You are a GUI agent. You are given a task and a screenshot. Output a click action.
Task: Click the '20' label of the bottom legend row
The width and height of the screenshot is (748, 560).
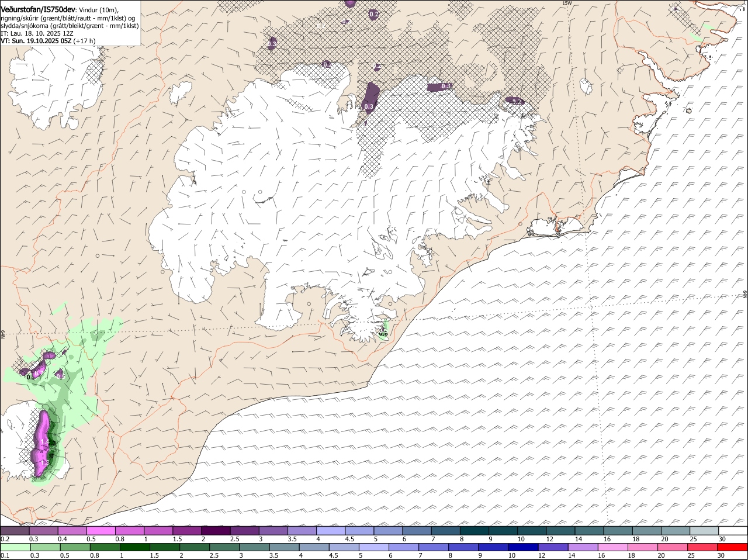tap(661, 555)
